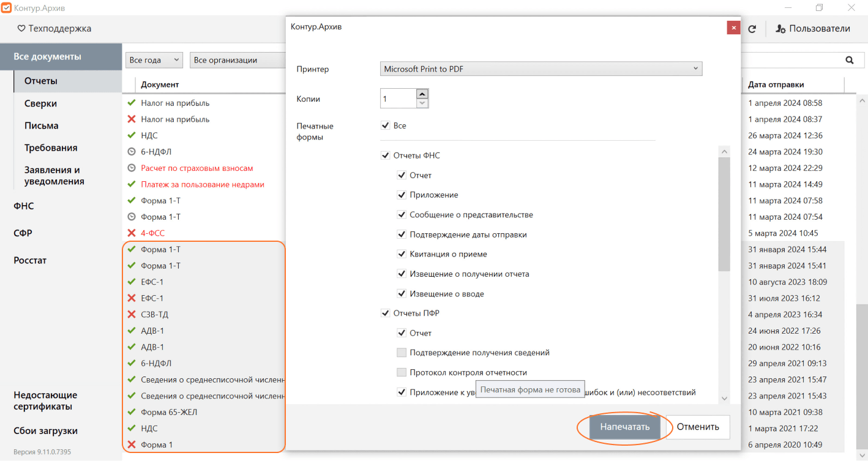Viewport: 868px width, 461px height.
Task: Toggle the Все print forms checkbox
Action: point(386,126)
